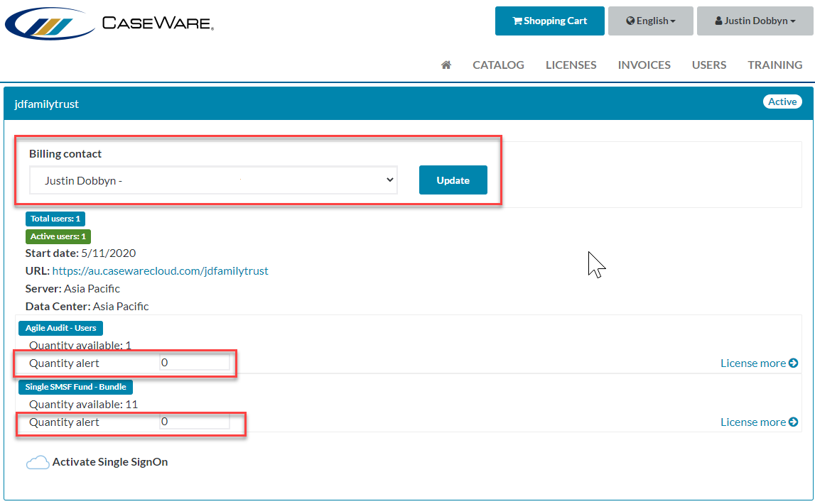This screenshot has width=815, height=504.
Task: Focus Quantity alert field under Single SMSF Fund
Action: point(195,422)
